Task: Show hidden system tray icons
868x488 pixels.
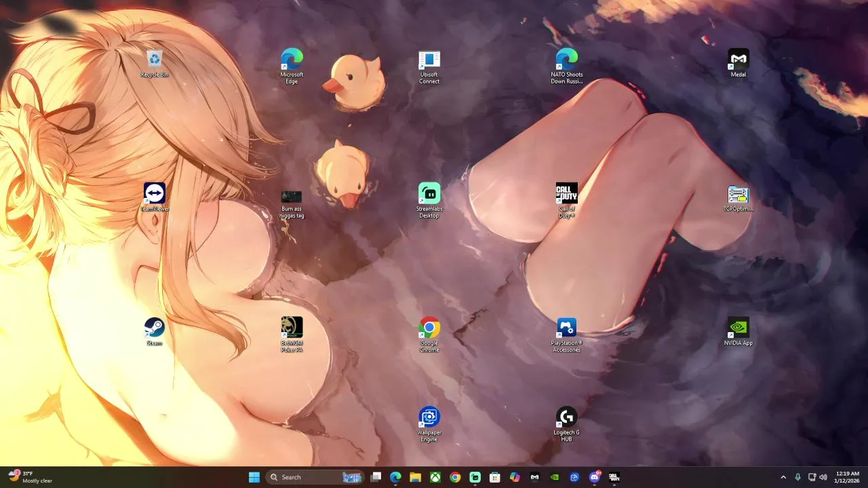Action: (783, 477)
